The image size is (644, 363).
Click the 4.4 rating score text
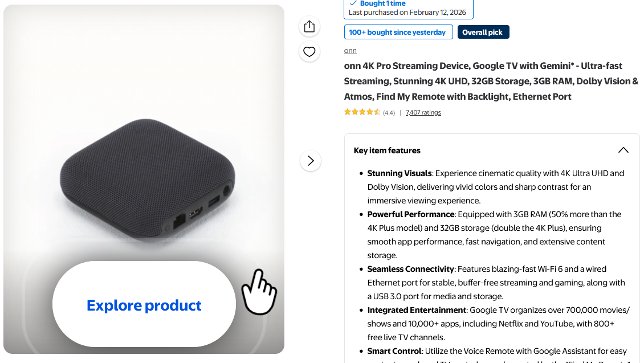(389, 113)
